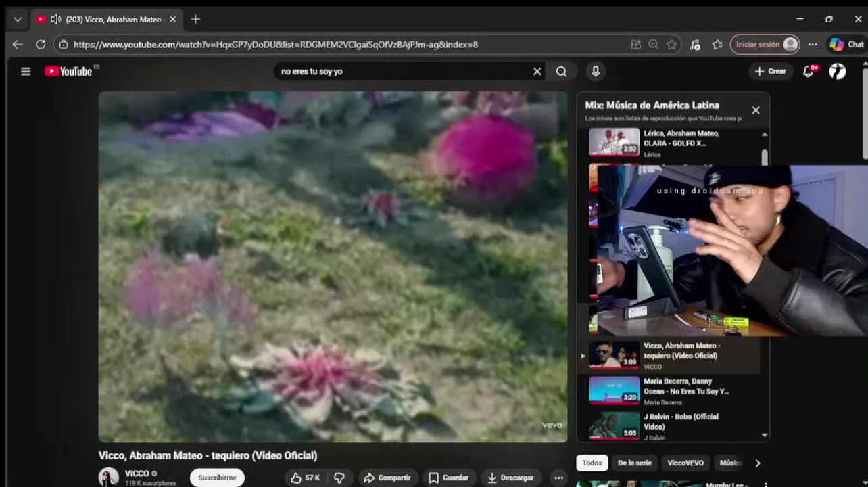Play Lérica GOLFO playlist thumbnail
Screen dimensions: 868x487
[x=614, y=142]
